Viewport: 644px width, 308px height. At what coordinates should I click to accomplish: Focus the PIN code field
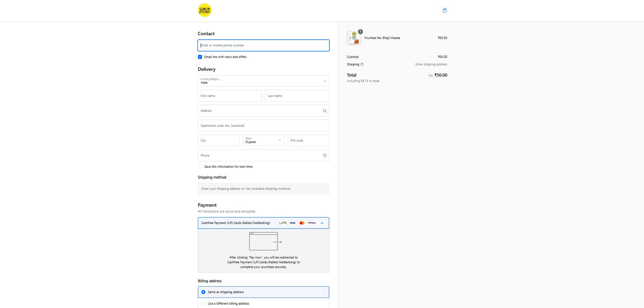[308, 141]
